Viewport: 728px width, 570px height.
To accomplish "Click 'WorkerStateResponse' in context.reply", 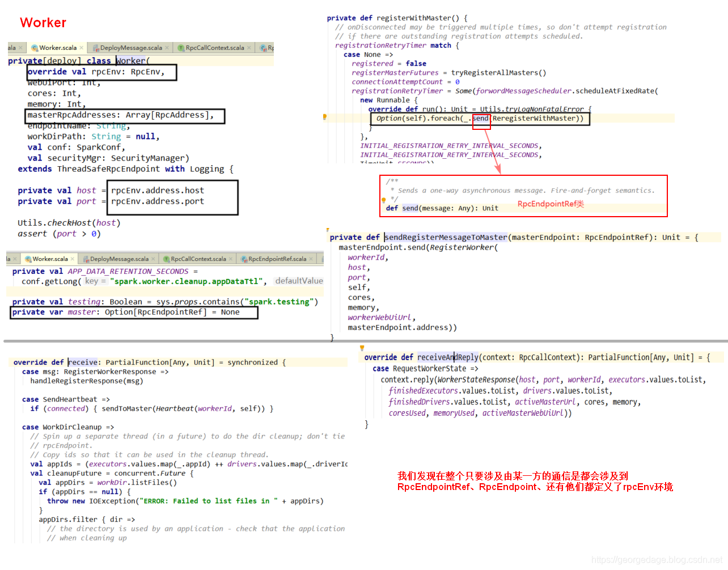I will coord(476,379).
